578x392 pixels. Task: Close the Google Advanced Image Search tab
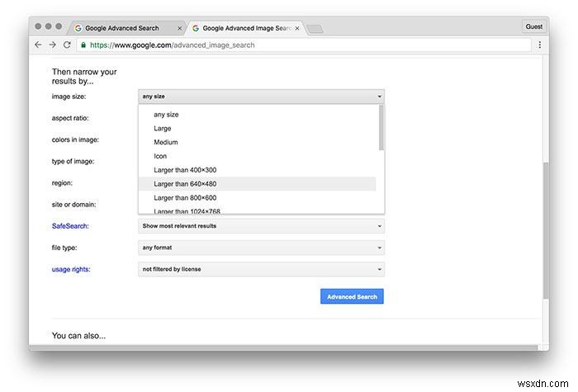click(x=299, y=28)
